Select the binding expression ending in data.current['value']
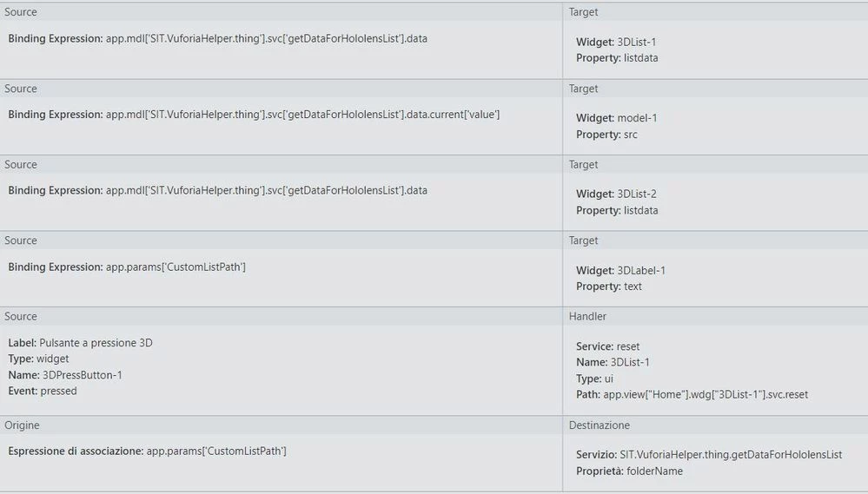The width and height of the screenshot is (868, 494). tap(254, 115)
